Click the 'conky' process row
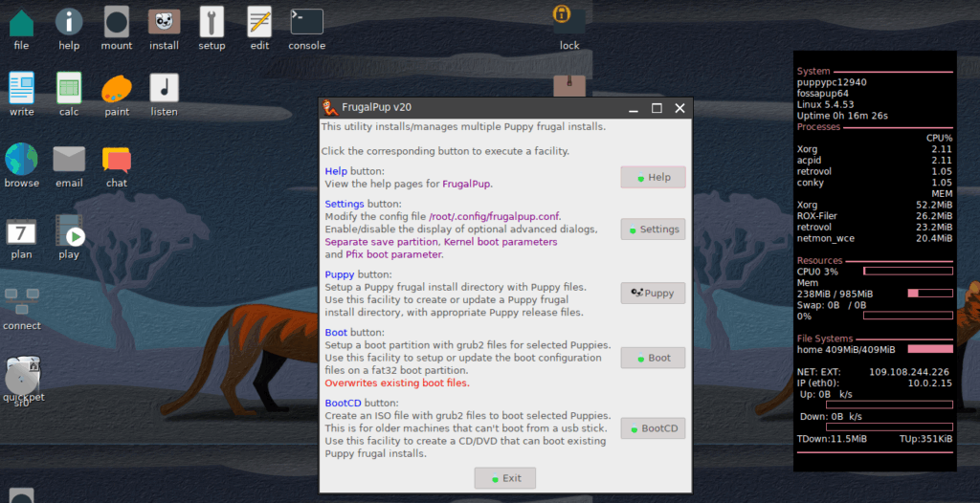The image size is (980, 503). tap(875, 183)
